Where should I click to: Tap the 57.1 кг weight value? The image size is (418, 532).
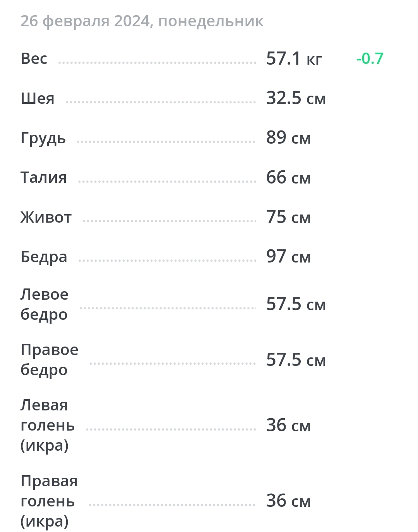[294, 59]
